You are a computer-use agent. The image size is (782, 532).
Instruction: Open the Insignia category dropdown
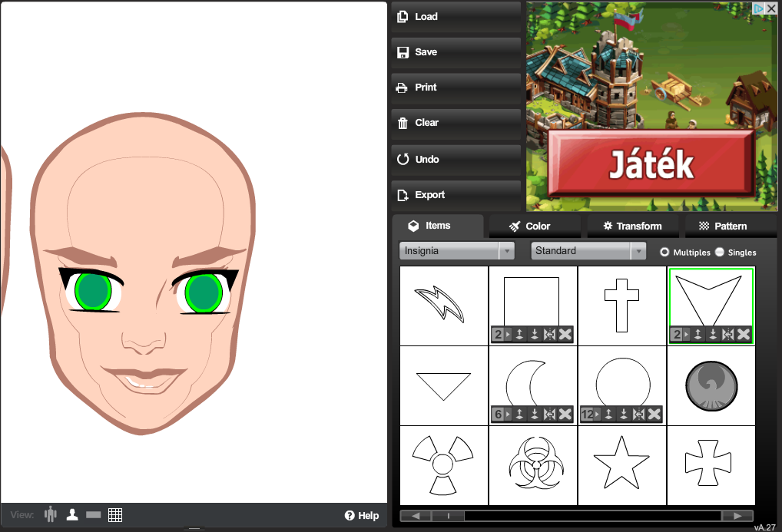456,251
